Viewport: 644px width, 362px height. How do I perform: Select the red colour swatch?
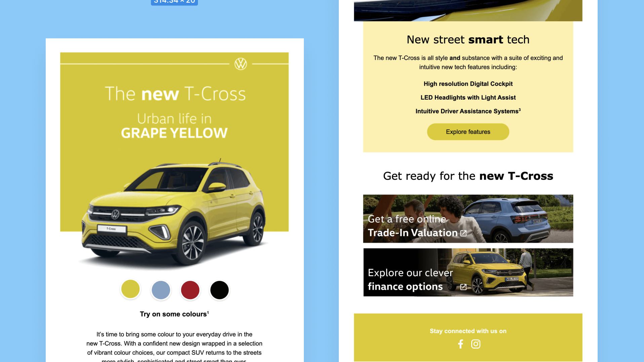[x=190, y=290]
